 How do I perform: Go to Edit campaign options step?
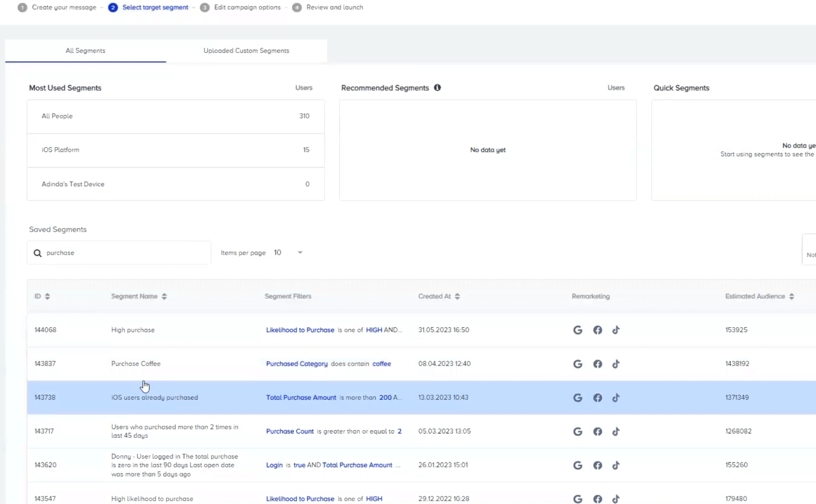[247, 7]
